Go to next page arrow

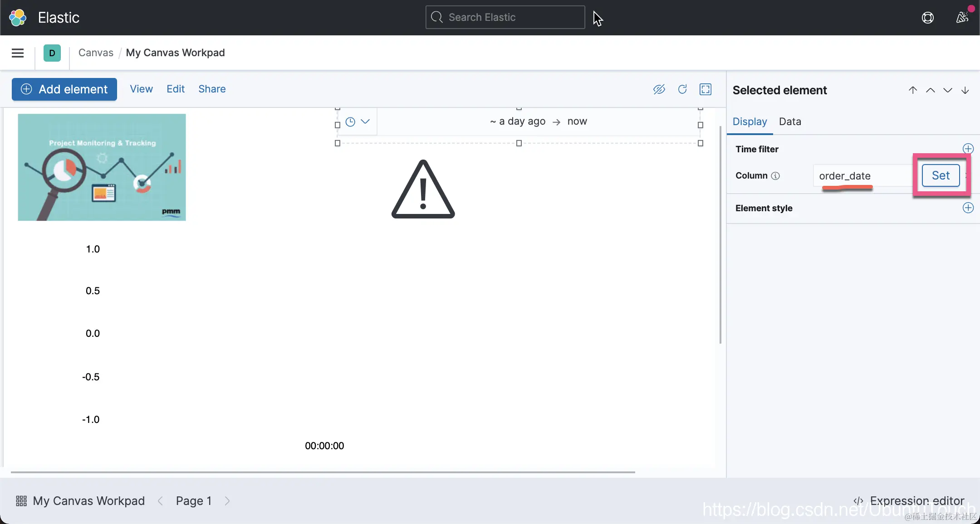pos(227,501)
